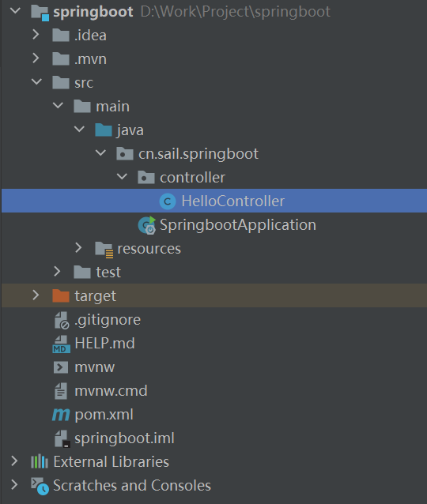The height and width of the screenshot is (504, 427).
Task: Click the Scratches and Consoles icon
Action: coord(40,486)
